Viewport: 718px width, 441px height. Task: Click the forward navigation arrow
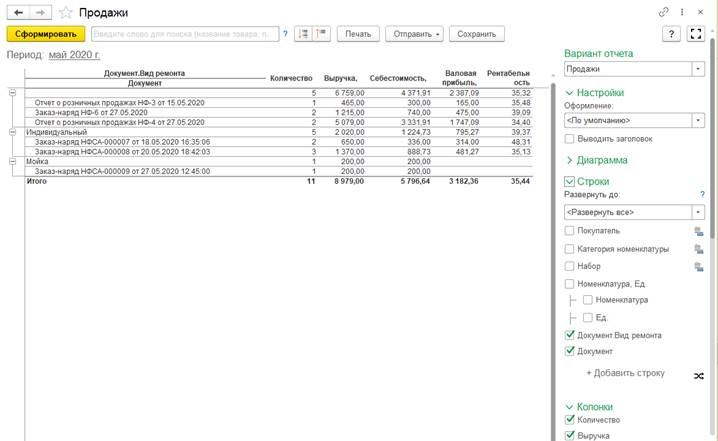point(40,11)
